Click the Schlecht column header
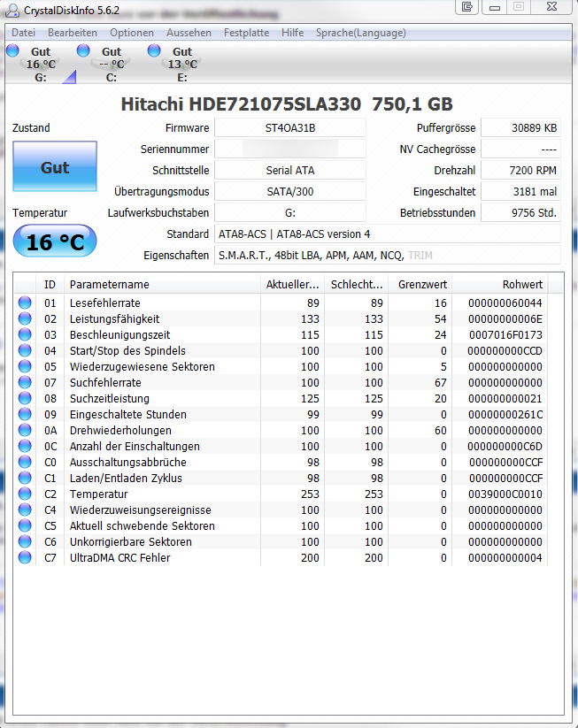The height and width of the screenshot is (728, 578). 357,285
